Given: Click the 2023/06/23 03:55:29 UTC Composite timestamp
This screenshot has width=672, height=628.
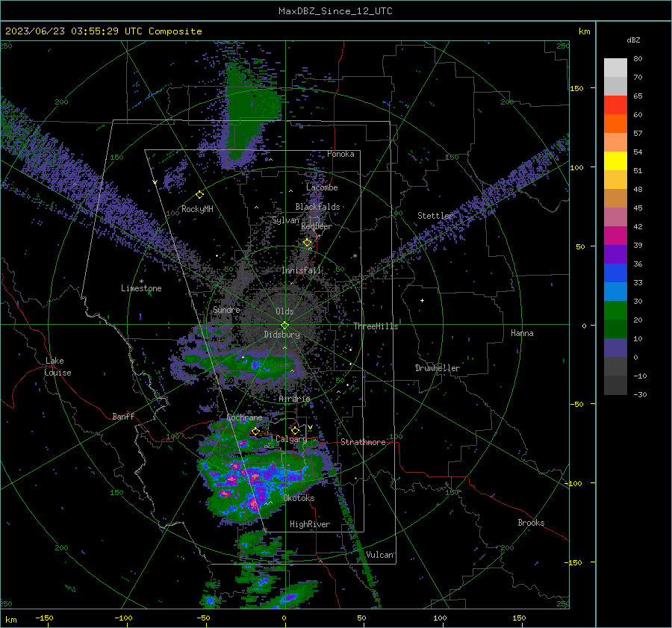Looking at the screenshot, I should (103, 31).
